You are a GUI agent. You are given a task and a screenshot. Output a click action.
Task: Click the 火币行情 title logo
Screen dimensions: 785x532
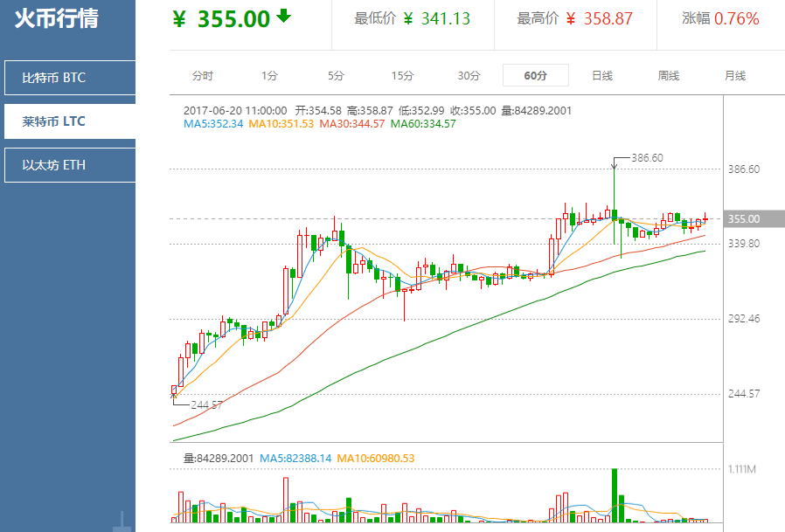57,18
